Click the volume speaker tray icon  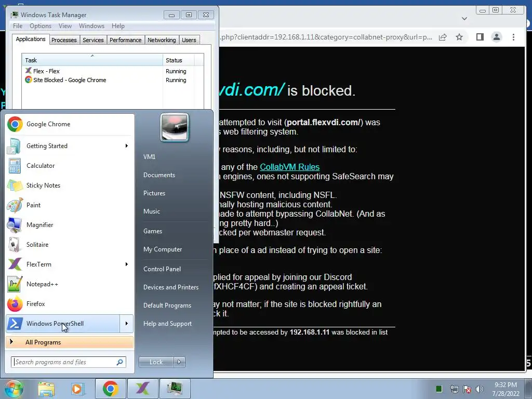[480, 389]
